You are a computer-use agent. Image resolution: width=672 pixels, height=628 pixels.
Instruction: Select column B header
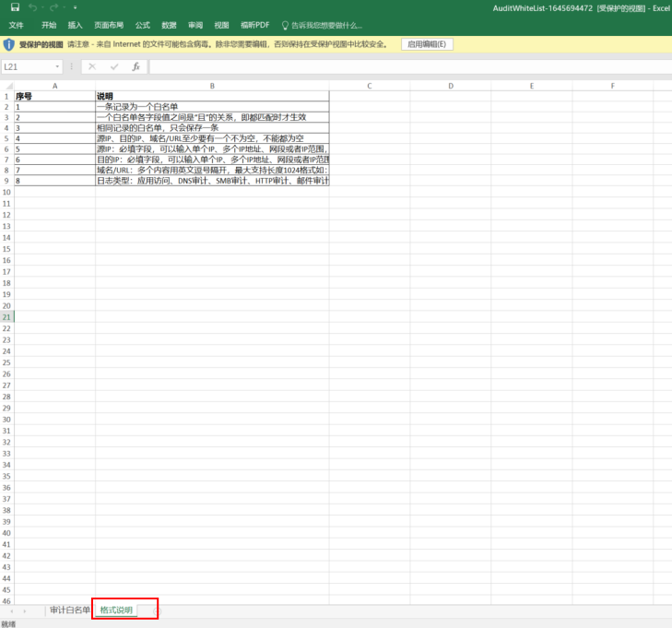tap(212, 86)
